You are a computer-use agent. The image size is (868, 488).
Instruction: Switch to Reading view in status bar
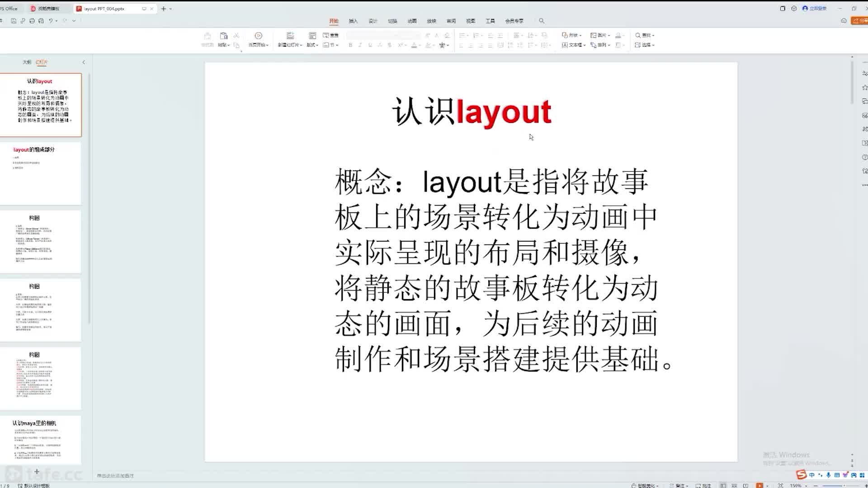[x=746, y=485]
